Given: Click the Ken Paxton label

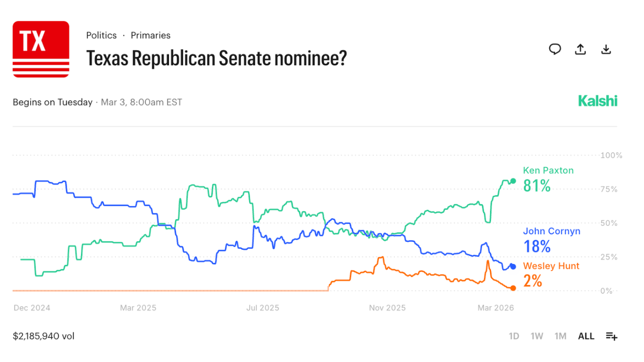Looking at the screenshot, I should [548, 170].
